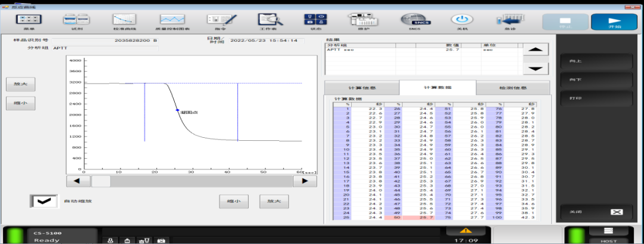Click the 缩小 button below the chart

[233, 201]
